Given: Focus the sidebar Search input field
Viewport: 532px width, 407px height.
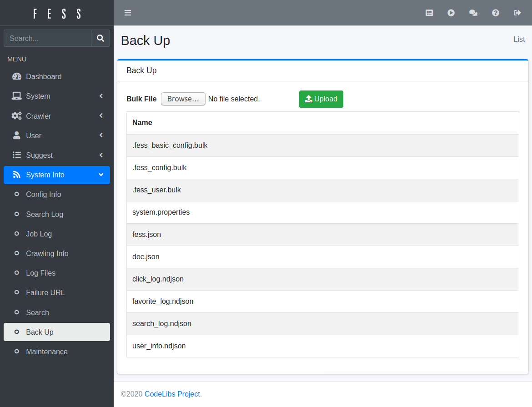Looking at the screenshot, I should 48,39.
